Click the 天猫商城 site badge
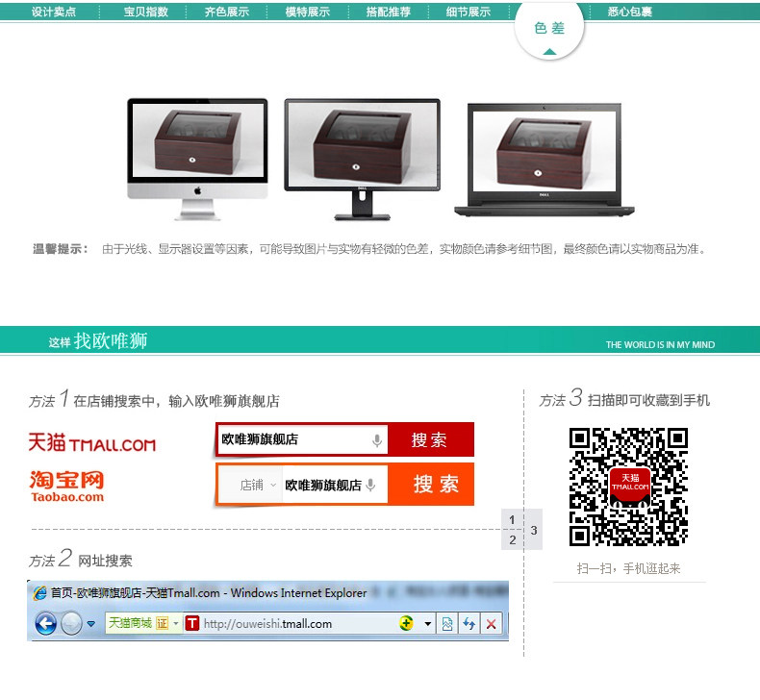Viewport: 760px width, 700px height. (130, 623)
